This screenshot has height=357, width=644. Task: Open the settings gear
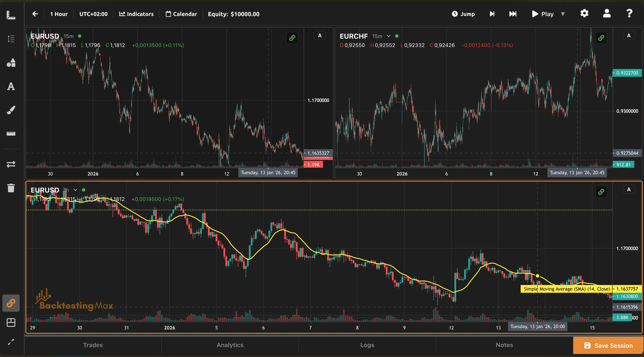584,13
